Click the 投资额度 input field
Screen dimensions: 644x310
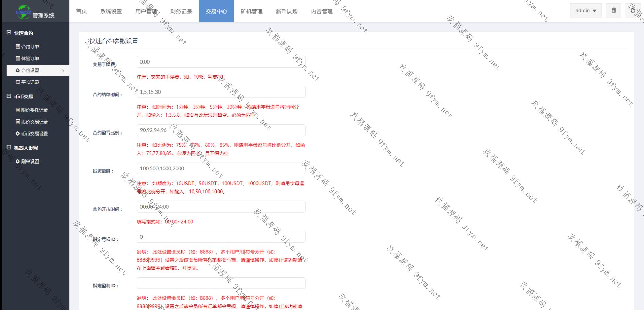tap(221, 168)
